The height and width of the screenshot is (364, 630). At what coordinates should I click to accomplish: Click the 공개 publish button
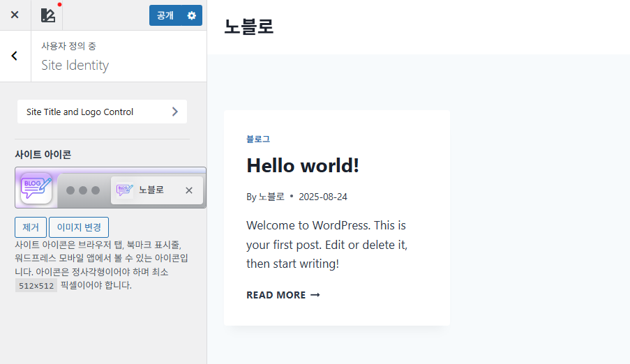tap(165, 15)
